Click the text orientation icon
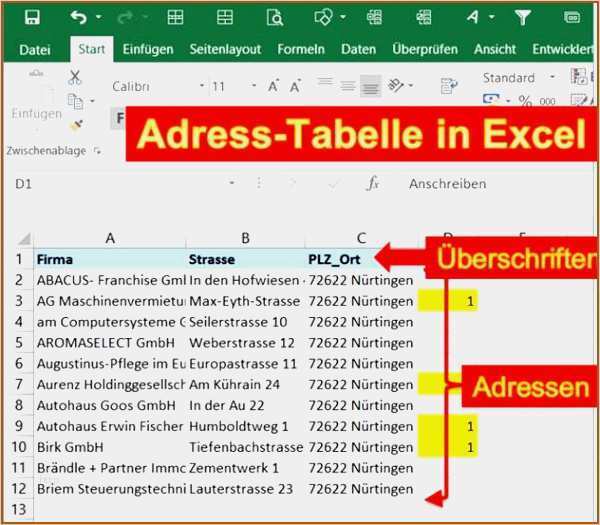 tap(396, 85)
